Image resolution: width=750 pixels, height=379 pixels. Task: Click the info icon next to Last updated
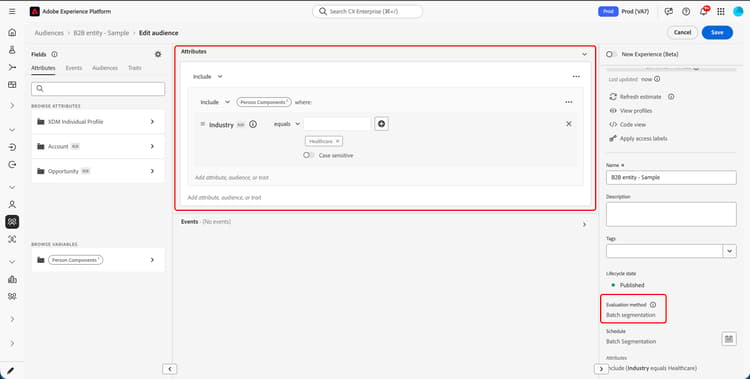(657, 79)
